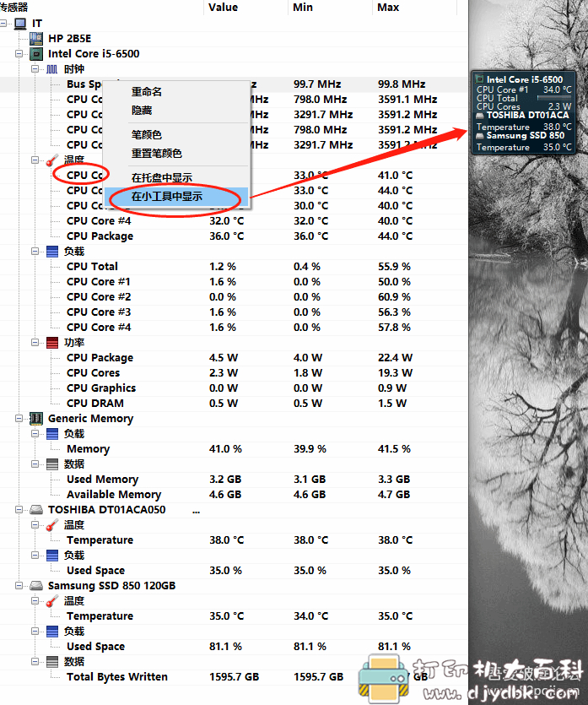The width and height of the screenshot is (588, 705).
Task: Click the CPU Core #1 34.0 °C gadget reading
Action: (558, 89)
